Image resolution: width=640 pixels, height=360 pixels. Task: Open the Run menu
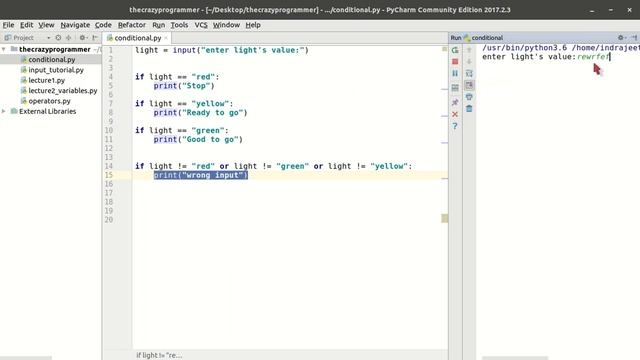point(158,25)
